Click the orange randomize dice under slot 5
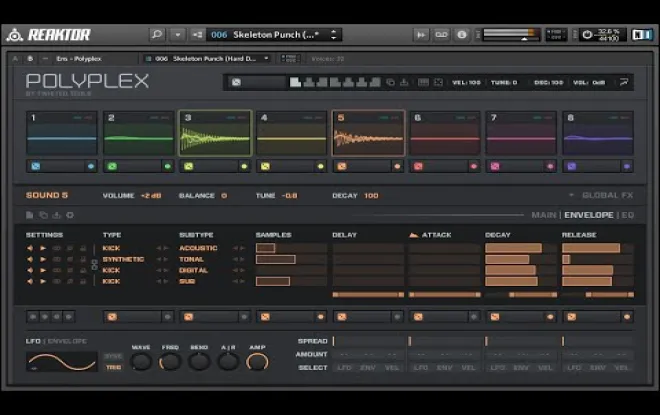The height and width of the screenshot is (415, 660). 342,166
